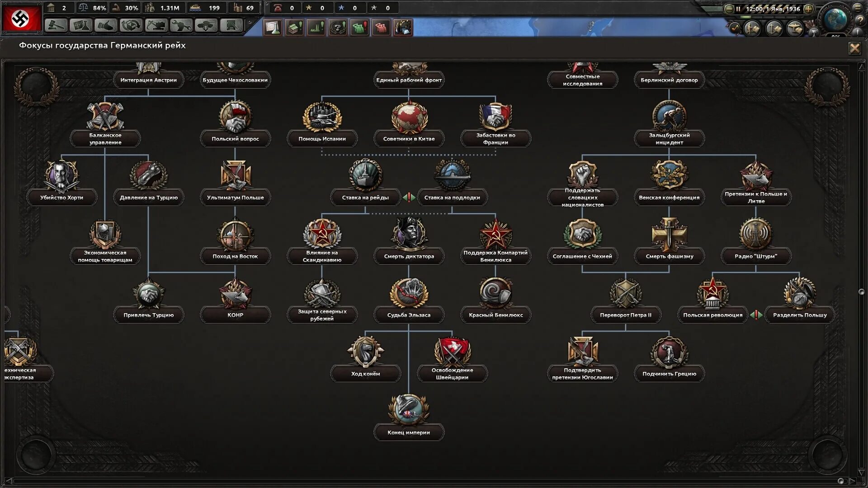Click the globe icon near the date
Image resolution: width=868 pixels, height=488 pixels.
(835, 19)
